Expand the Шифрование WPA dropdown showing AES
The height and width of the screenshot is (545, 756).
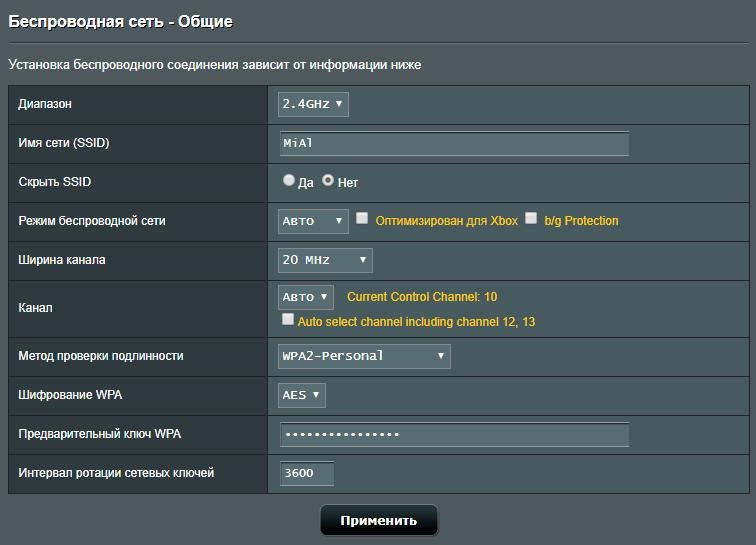click(x=302, y=395)
